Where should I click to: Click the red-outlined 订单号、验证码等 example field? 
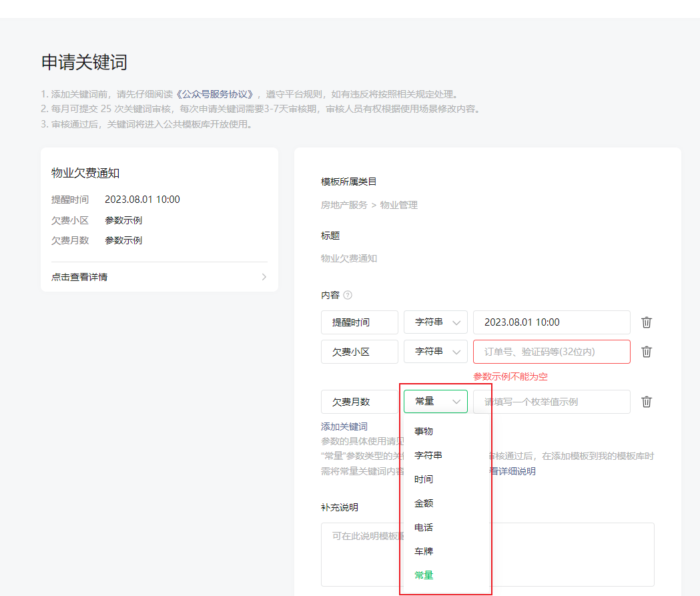552,352
